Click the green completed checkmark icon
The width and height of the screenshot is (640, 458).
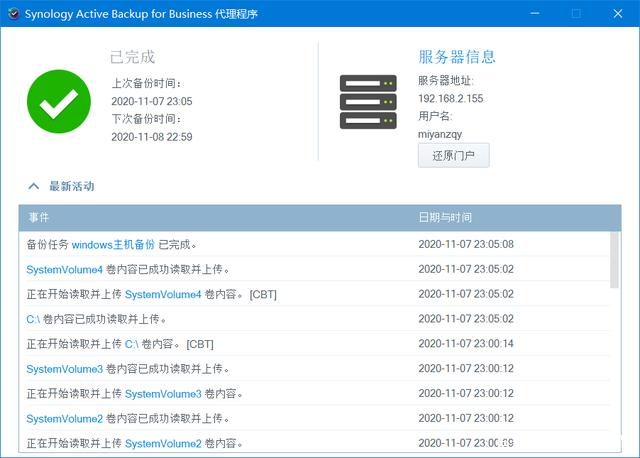pos(59,101)
